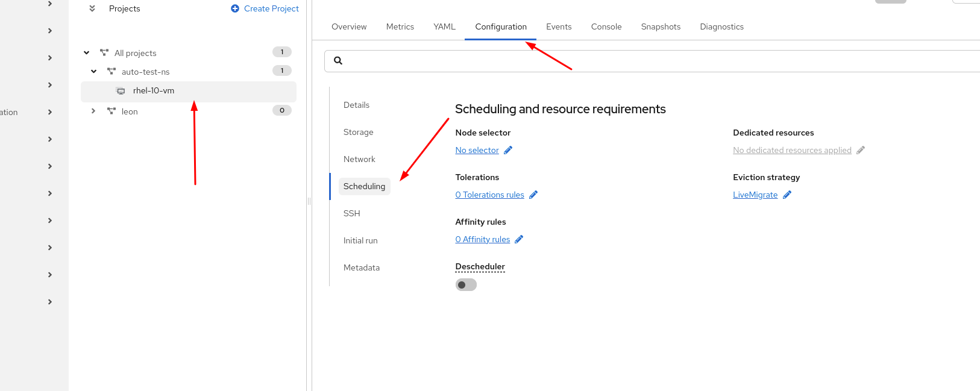This screenshot has height=391, width=980.
Task: Click pencil icon for dedicated resources
Action: pyautogui.click(x=861, y=150)
